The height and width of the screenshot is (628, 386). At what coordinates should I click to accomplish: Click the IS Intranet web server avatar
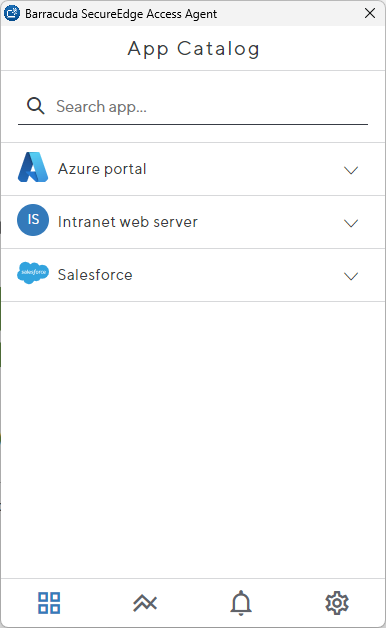[33, 220]
